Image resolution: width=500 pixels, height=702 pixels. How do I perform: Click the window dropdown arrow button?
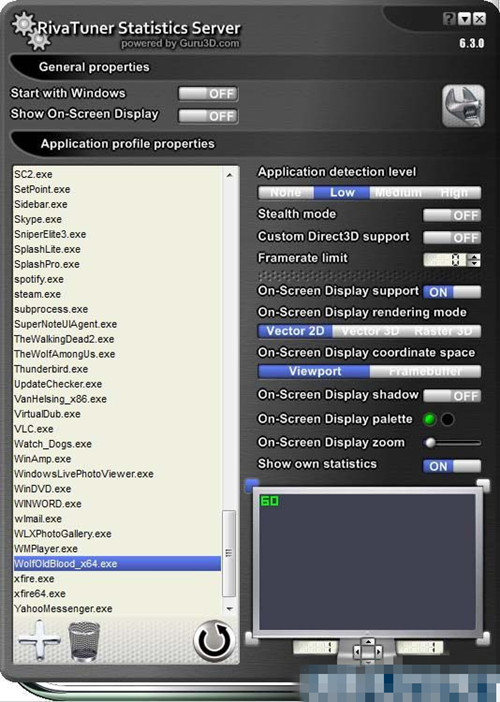pyautogui.click(x=465, y=19)
